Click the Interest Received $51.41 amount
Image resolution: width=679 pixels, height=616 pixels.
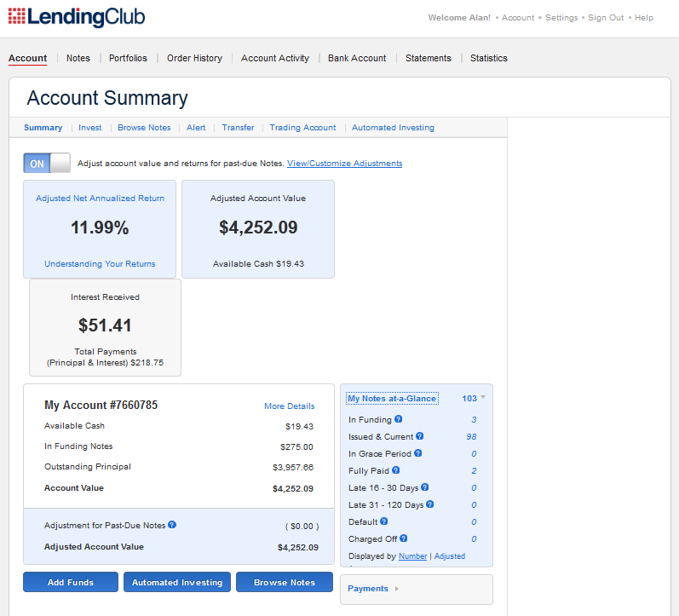(x=105, y=325)
